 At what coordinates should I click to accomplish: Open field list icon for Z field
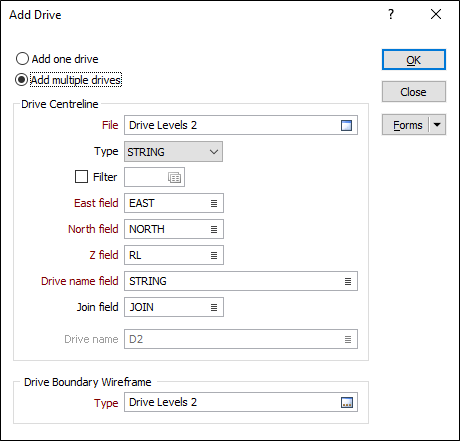tap(214, 255)
